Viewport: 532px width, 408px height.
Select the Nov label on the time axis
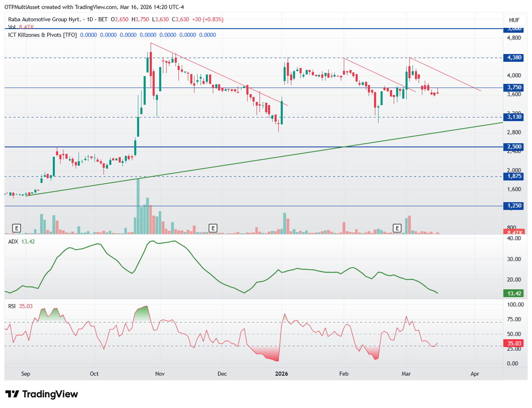point(160,374)
